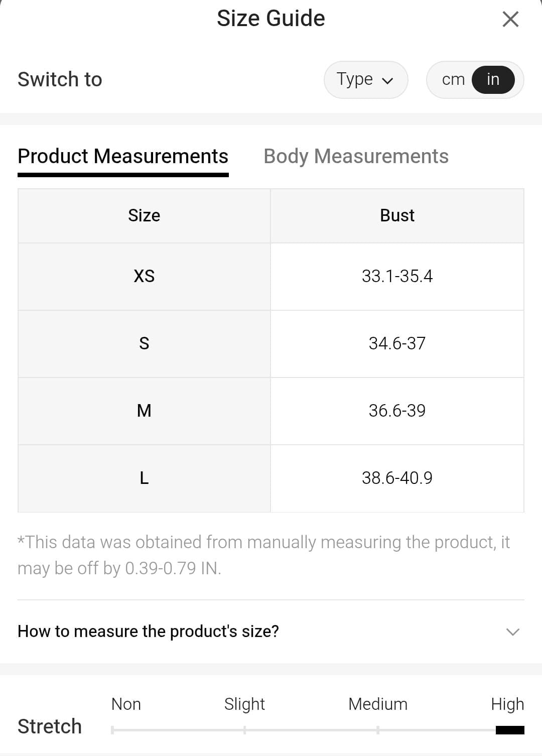The width and height of the screenshot is (542, 756).
Task: Select the M size cell in the table
Action: (x=144, y=411)
